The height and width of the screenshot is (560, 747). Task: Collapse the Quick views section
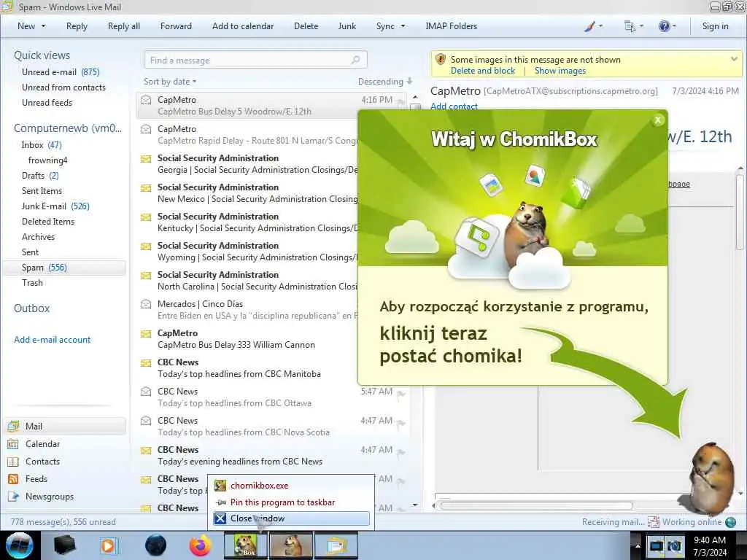(x=42, y=55)
